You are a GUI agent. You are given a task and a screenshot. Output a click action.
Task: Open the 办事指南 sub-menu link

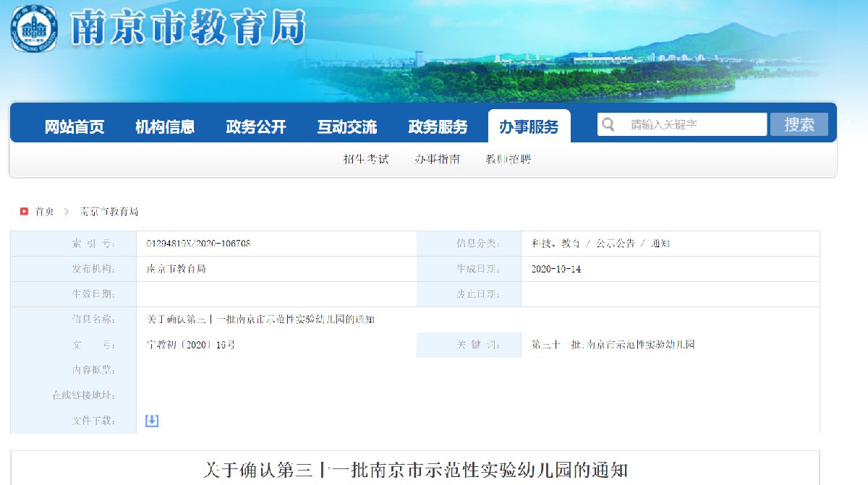(x=437, y=159)
